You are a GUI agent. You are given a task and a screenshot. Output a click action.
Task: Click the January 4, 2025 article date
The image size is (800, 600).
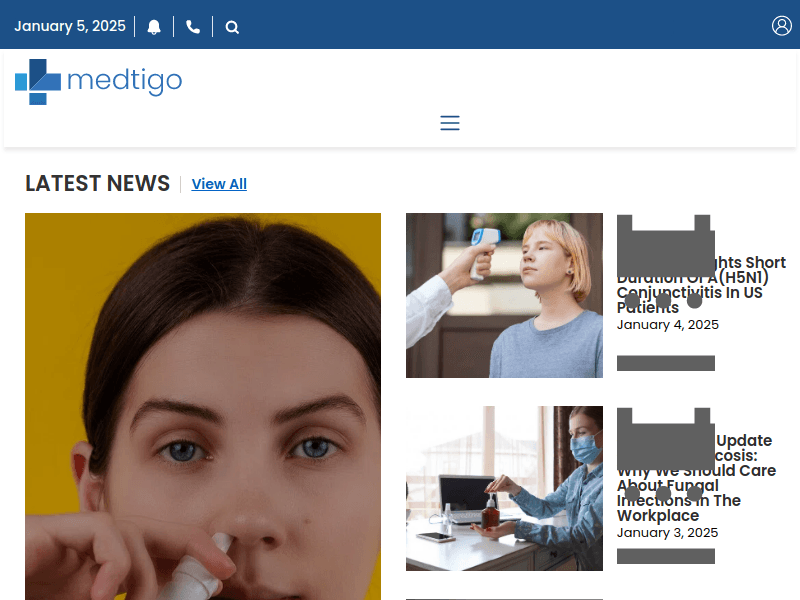click(667, 325)
